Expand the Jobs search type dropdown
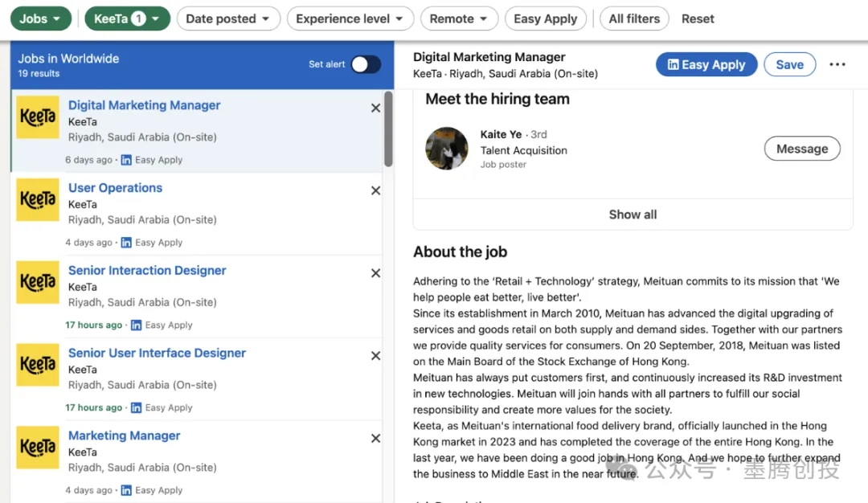The image size is (868, 503). point(40,18)
